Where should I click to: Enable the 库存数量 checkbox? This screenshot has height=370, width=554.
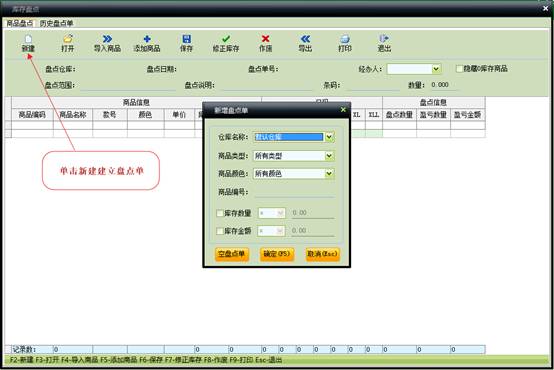click(x=220, y=213)
